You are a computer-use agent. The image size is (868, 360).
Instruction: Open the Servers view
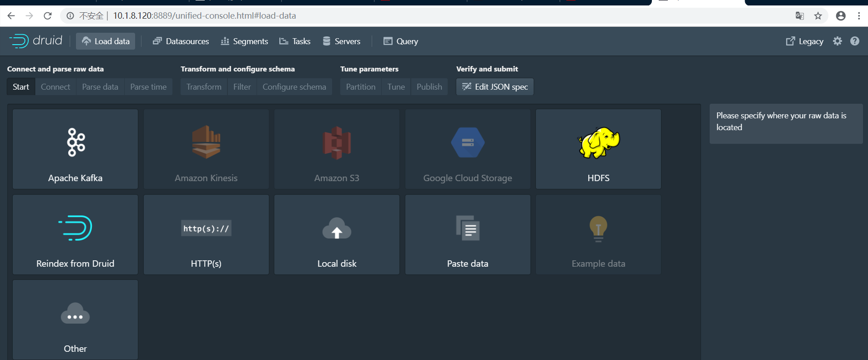pyautogui.click(x=341, y=41)
